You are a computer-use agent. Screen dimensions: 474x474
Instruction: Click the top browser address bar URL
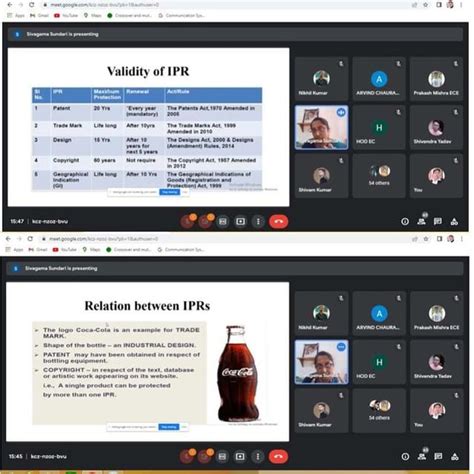(104, 5)
